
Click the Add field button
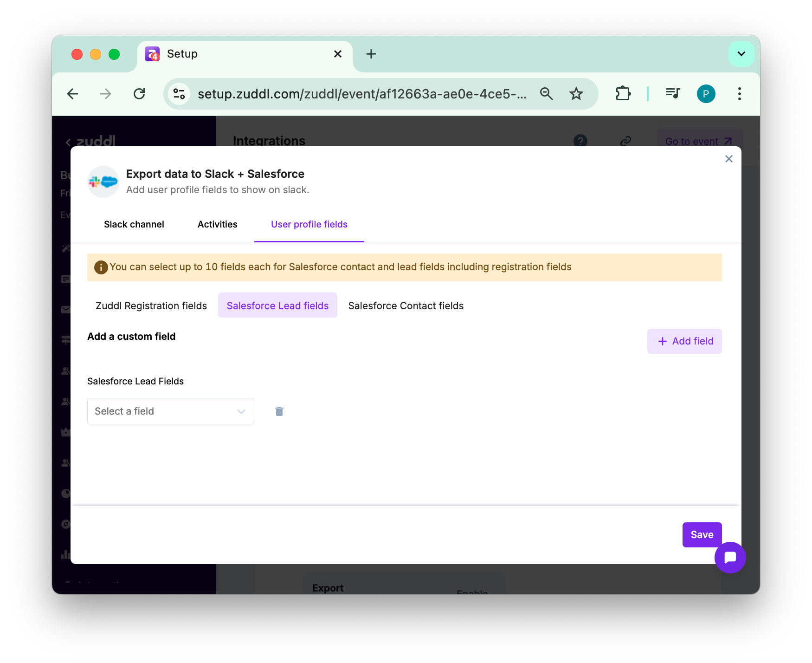[684, 341]
